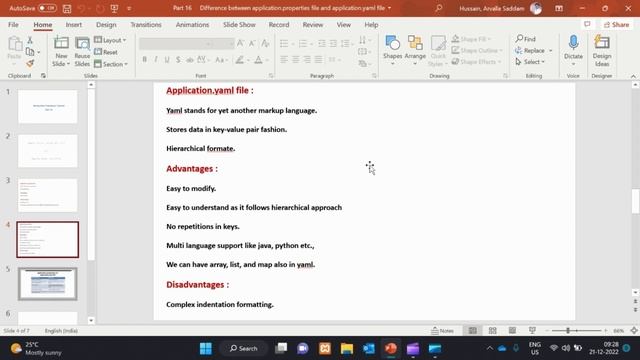Click the Paste clipboard icon
Screen dimensions: 640x360
(15, 44)
